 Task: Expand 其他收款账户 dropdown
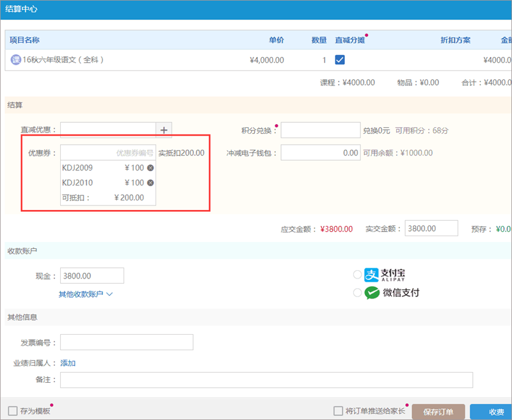86,295
